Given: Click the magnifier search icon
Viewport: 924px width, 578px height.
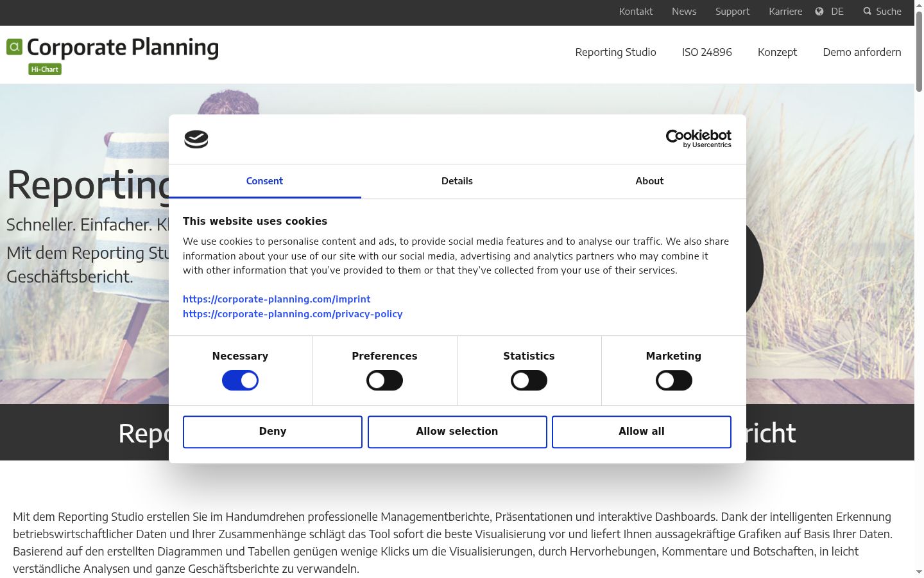Looking at the screenshot, I should 868,12.
